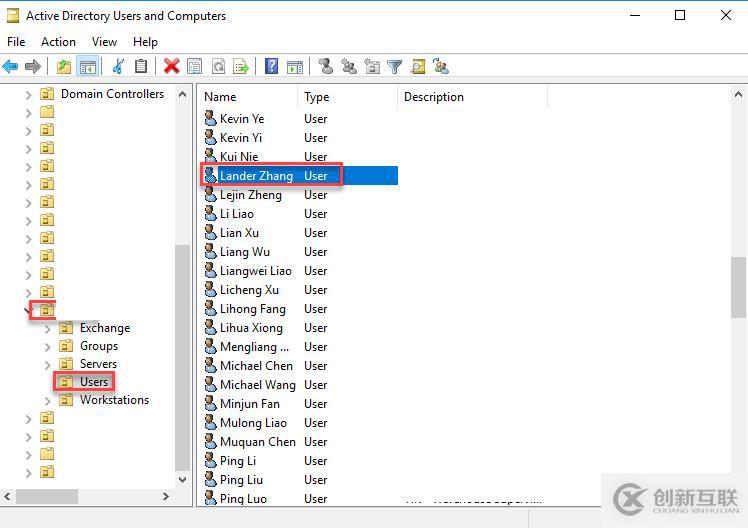Expand the Workstations OU
748x528 pixels.
(x=47, y=401)
